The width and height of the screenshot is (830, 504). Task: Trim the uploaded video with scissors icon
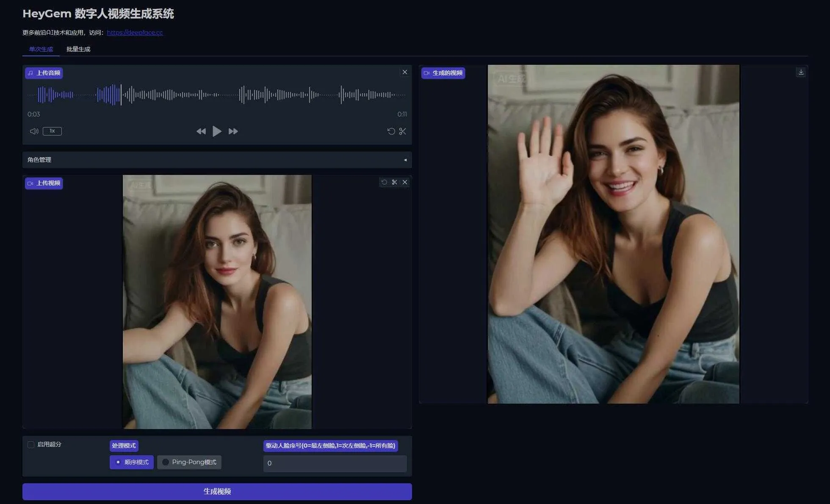coord(394,182)
